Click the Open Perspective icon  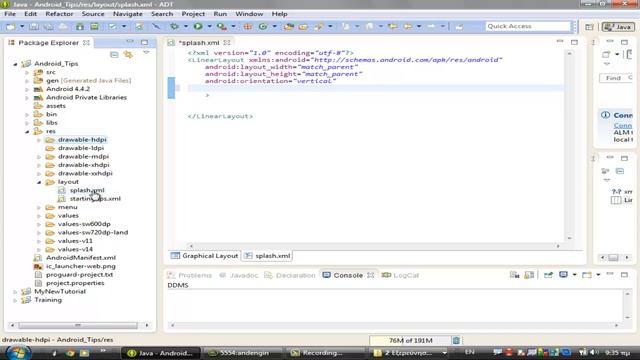pos(589,27)
